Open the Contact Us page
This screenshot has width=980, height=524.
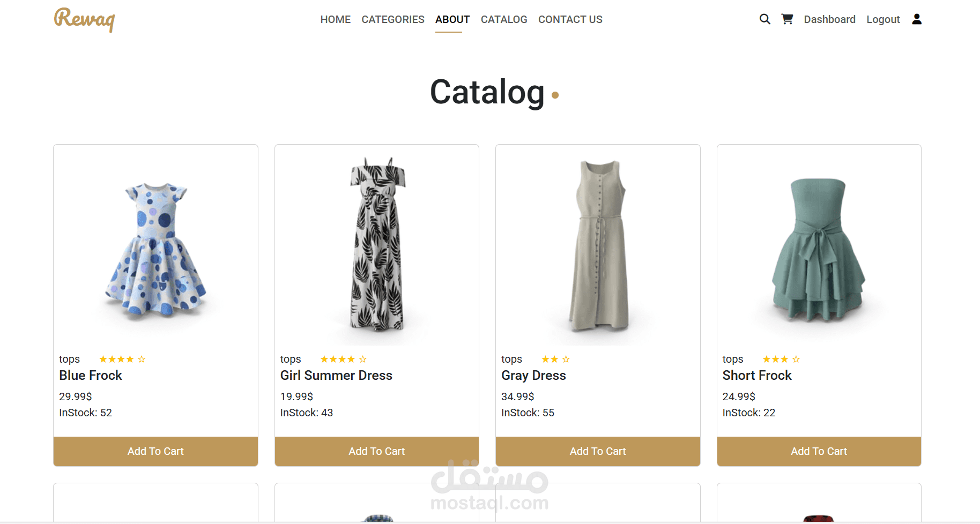click(570, 19)
